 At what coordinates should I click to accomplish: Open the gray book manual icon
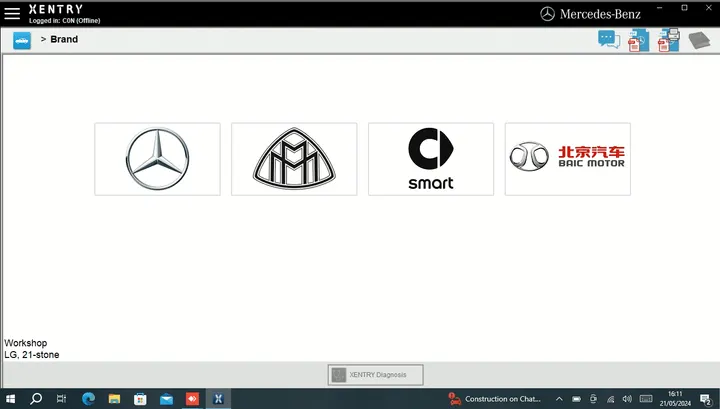699,40
